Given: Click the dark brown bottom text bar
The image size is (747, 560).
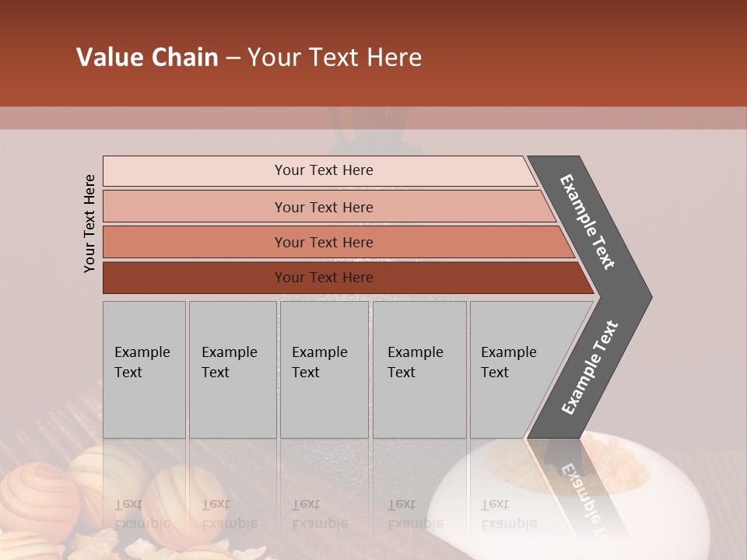Looking at the screenshot, I should [x=324, y=278].
